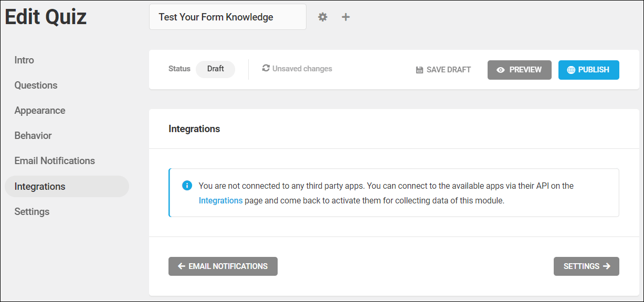Viewport: 644px width, 302px height.
Task: Select Integrations in the sidebar
Action: 67,186
